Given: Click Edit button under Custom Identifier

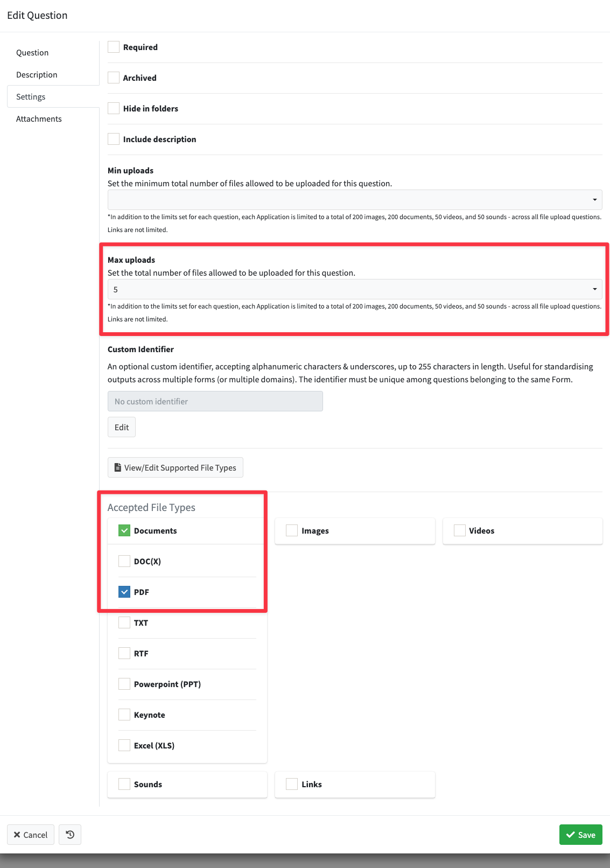Looking at the screenshot, I should point(122,427).
